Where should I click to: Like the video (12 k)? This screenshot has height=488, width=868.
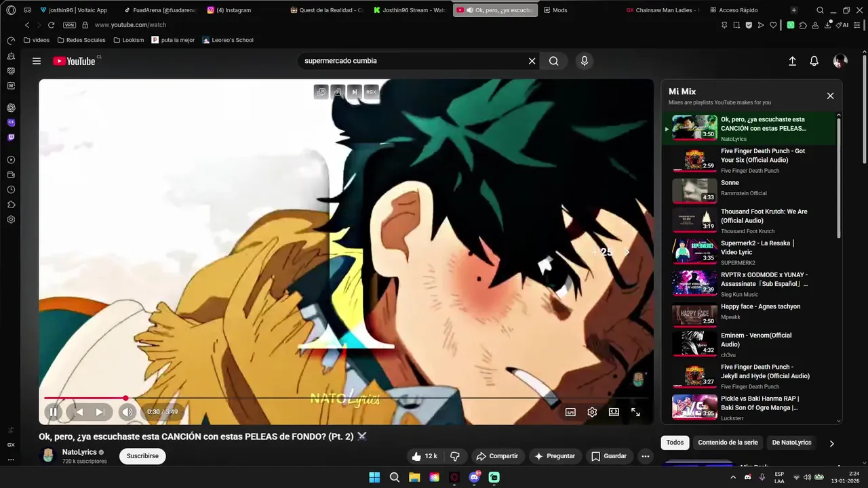coord(425,456)
